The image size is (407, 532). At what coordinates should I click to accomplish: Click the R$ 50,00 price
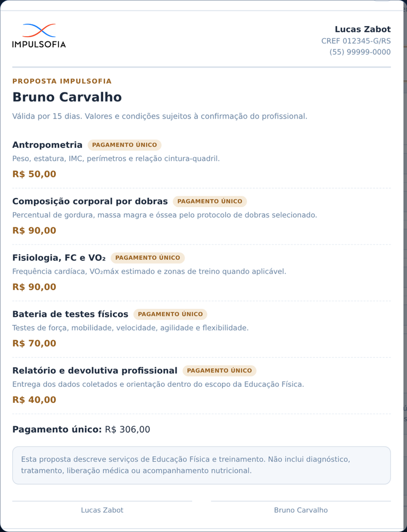[34, 174]
